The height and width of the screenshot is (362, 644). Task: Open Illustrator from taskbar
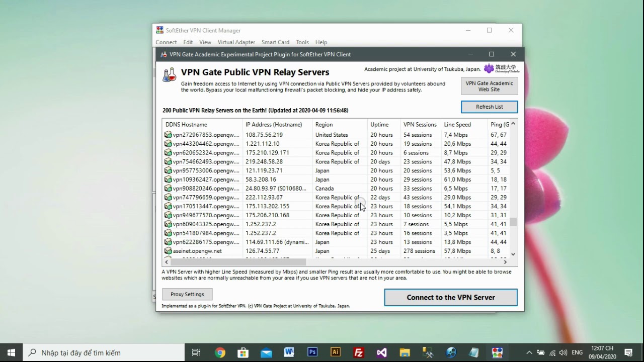[336, 352]
